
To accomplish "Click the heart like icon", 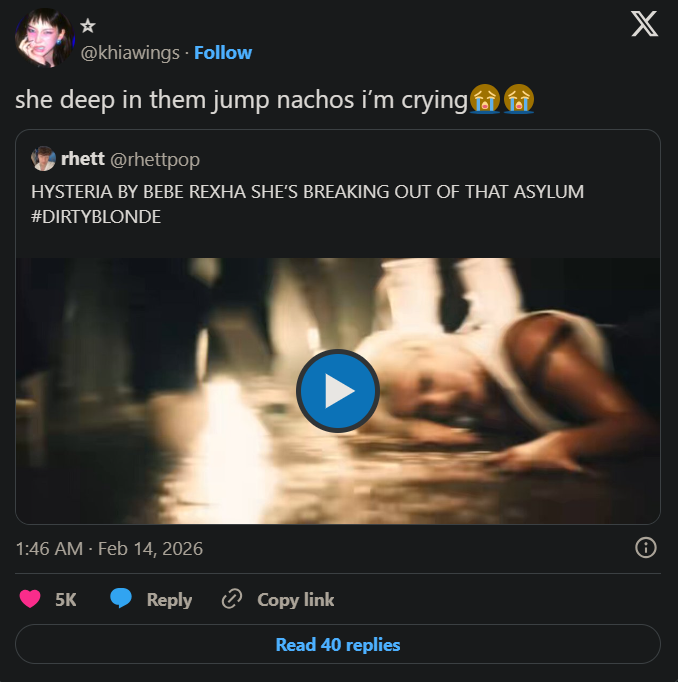I will click(31, 599).
